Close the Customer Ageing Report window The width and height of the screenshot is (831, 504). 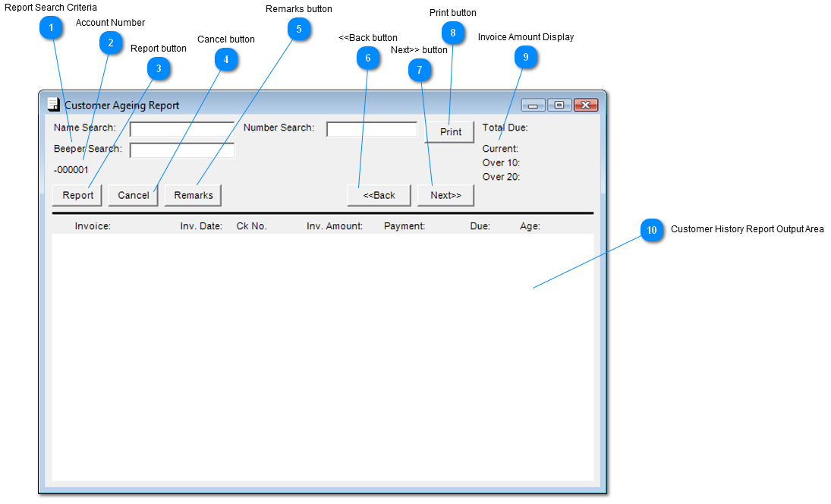pyautogui.click(x=586, y=105)
